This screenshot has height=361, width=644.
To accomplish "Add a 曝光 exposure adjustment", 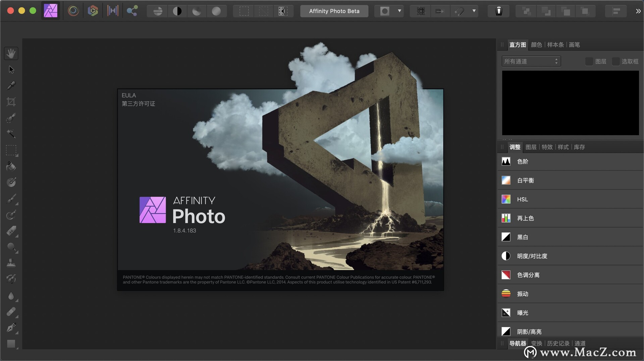I will tap(570, 313).
